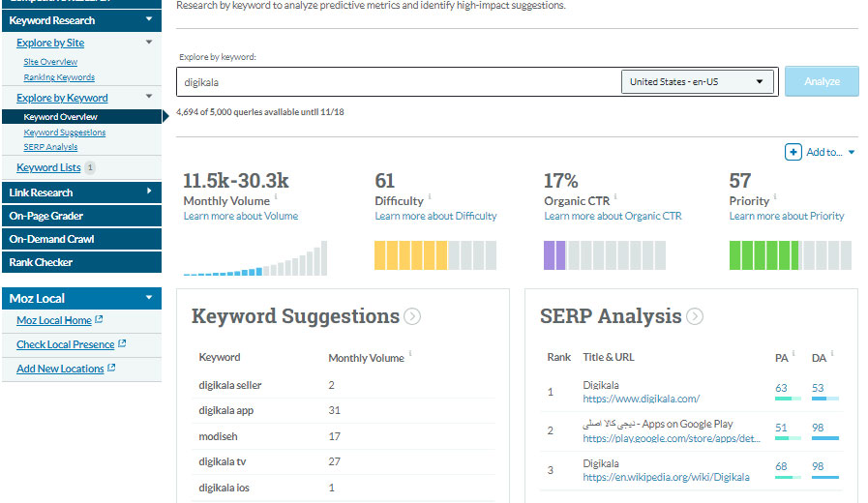Collapse the Moz Local section

[x=148, y=298]
